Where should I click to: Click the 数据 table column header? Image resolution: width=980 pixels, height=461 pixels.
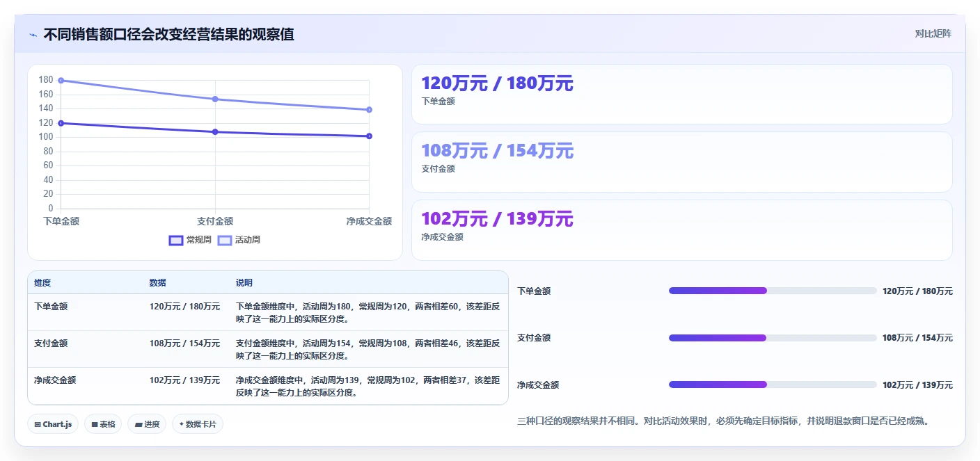157,283
